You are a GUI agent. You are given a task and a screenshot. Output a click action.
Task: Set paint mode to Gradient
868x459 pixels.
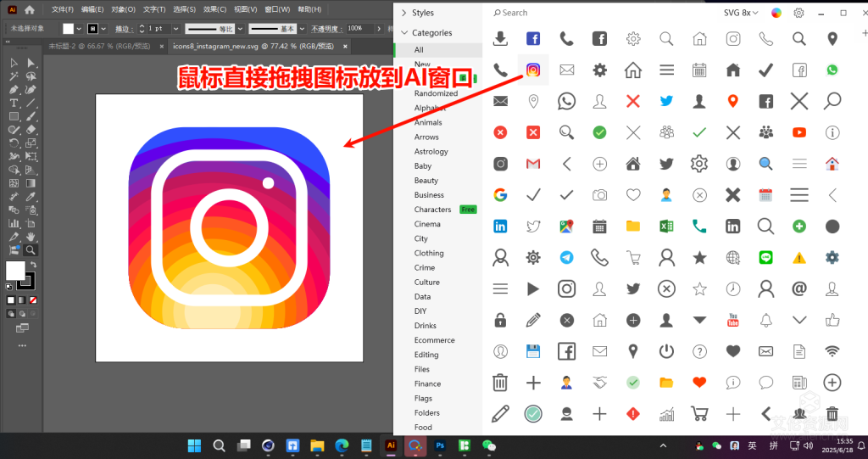point(22,299)
